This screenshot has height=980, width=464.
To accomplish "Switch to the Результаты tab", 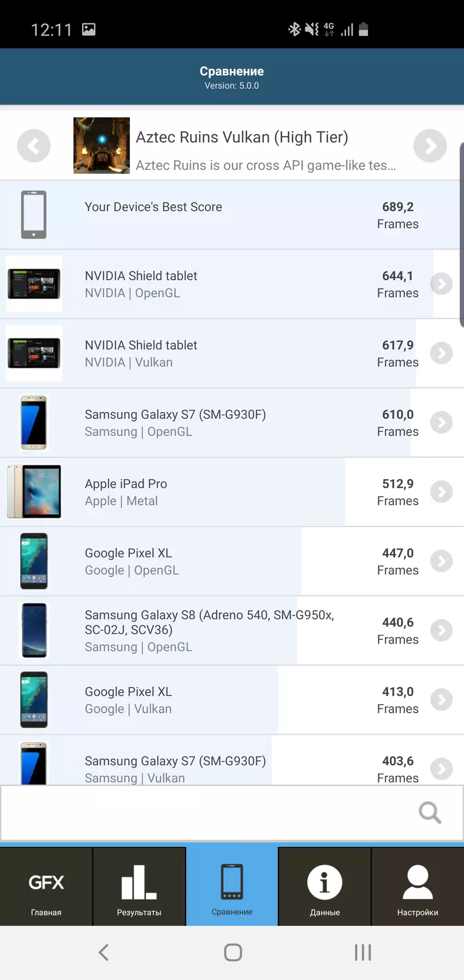I will pos(139,887).
